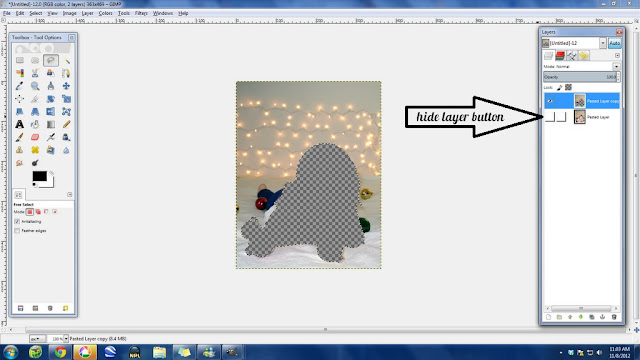The width and height of the screenshot is (640, 360).
Task: Adjust the layer Opacity slider
Action: [x=581, y=77]
